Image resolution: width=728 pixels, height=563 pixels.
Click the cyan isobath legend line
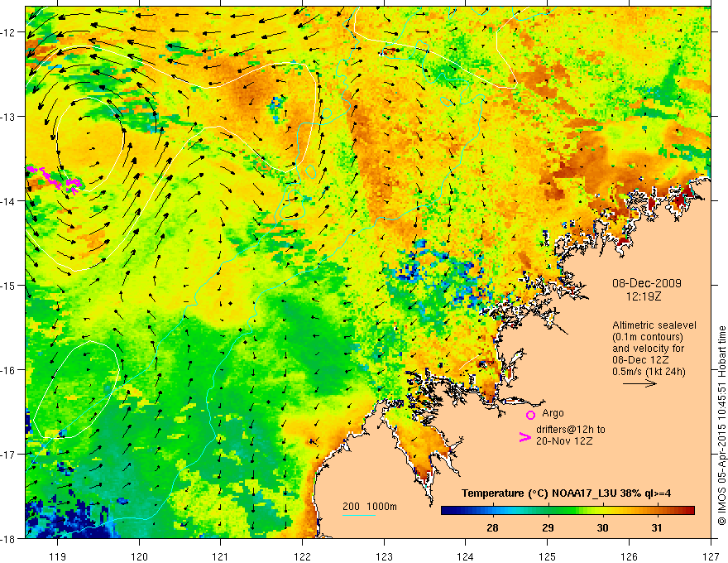point(359,515)
